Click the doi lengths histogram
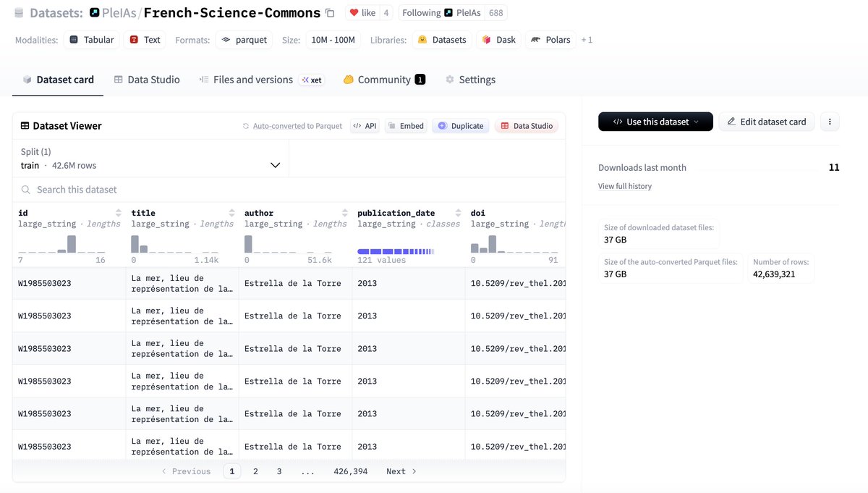This screenshot has height=493, width=868. (514, 244)
